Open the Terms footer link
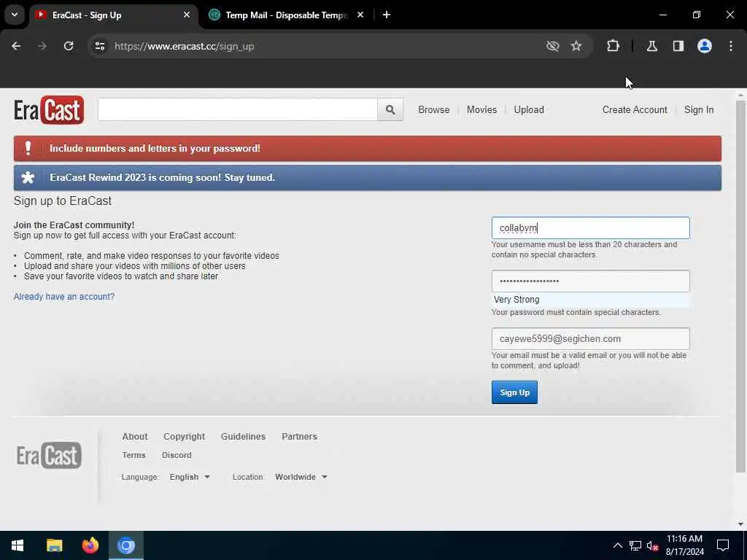747x560 pixels. [x=134, y=455]
